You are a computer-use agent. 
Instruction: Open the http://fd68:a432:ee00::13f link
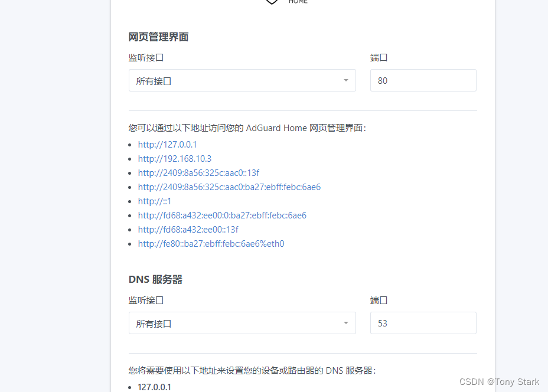coord(188,230)
